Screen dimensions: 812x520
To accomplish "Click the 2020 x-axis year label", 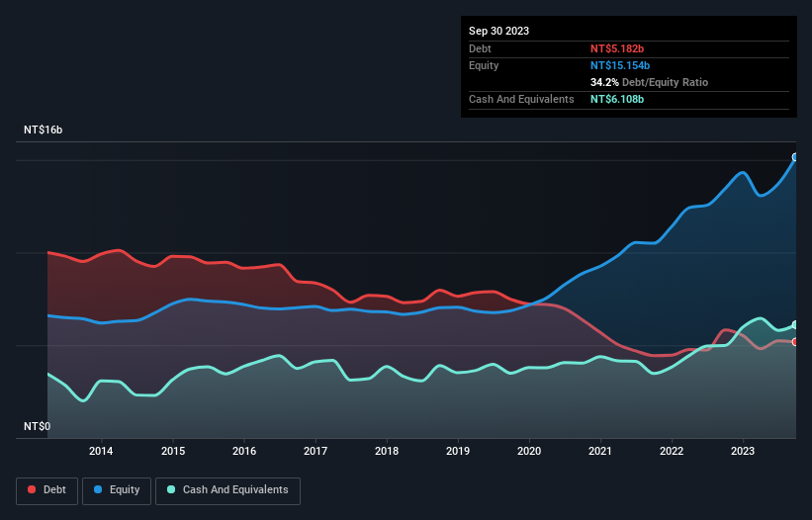I will pyautogui.click(x=529, y=451).
